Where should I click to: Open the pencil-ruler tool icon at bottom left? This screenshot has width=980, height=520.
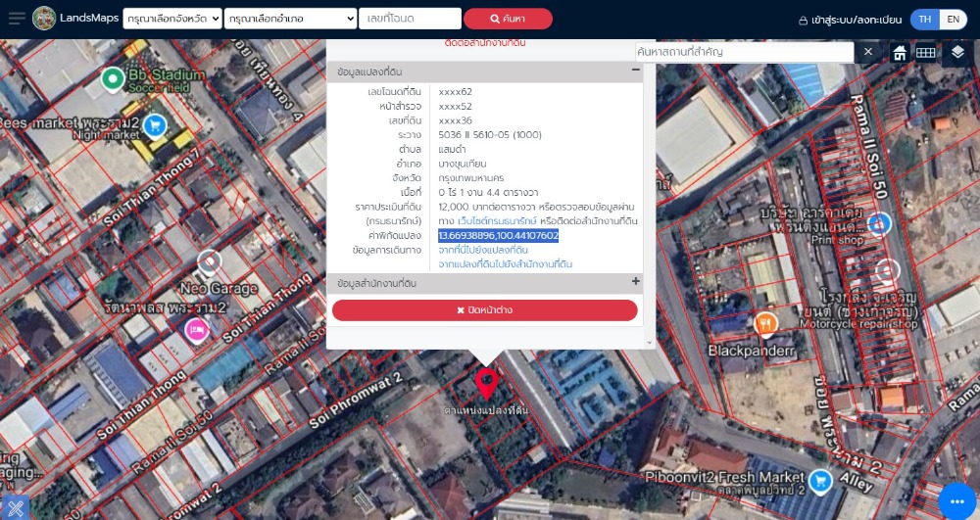pos(15,507)
